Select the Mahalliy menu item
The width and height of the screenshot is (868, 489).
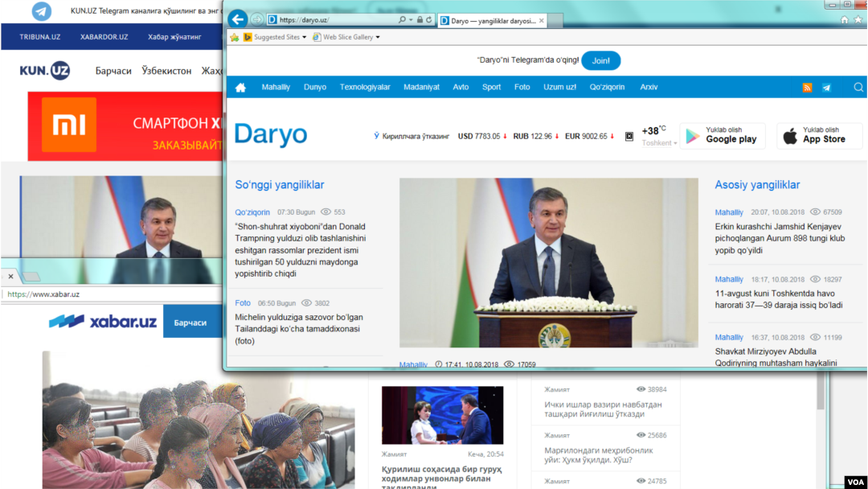click(x=276, y=87)
